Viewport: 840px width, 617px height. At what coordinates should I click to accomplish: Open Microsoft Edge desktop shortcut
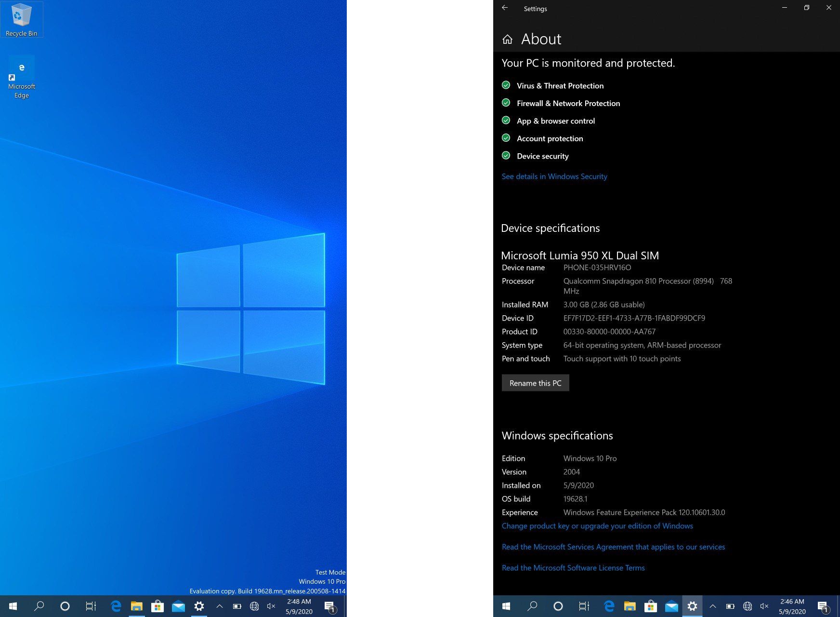click(21, 78)
